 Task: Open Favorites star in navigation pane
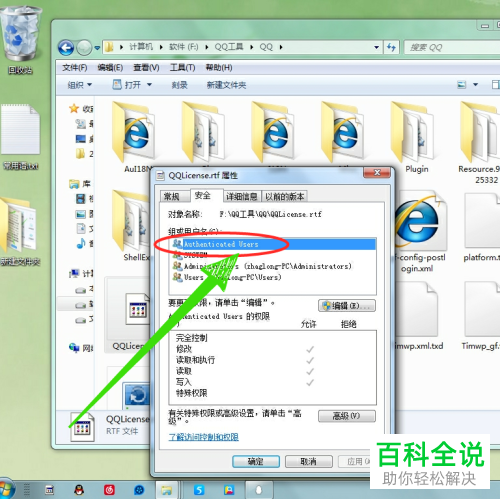(74, 108)
